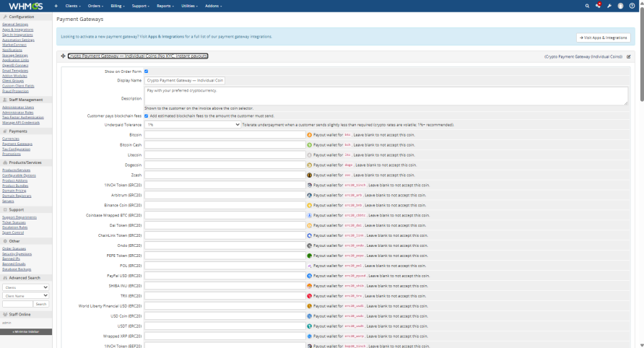Click the Litecoin coin icon

tap(309, 155)
